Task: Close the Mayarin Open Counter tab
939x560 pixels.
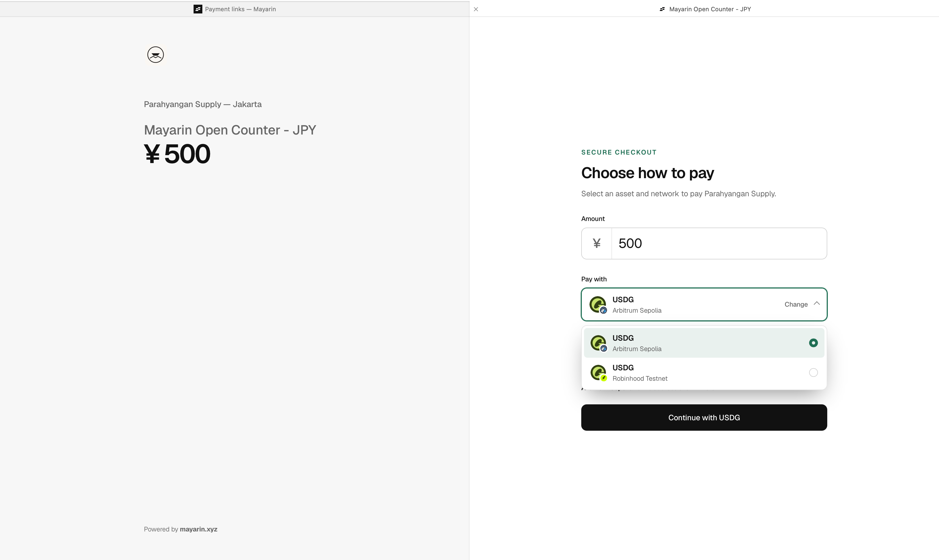Action: click(476, 9)
